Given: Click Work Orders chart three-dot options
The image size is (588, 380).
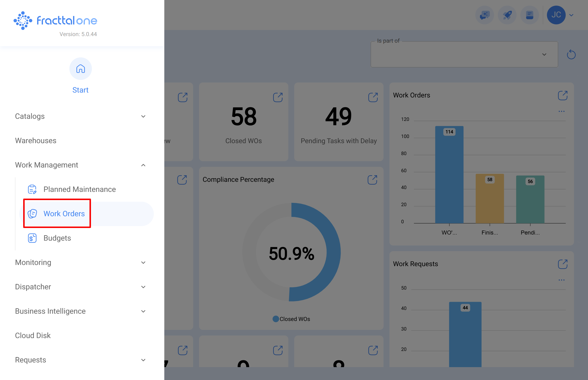Looking at the screenshot, I should (x=562, y=111).
